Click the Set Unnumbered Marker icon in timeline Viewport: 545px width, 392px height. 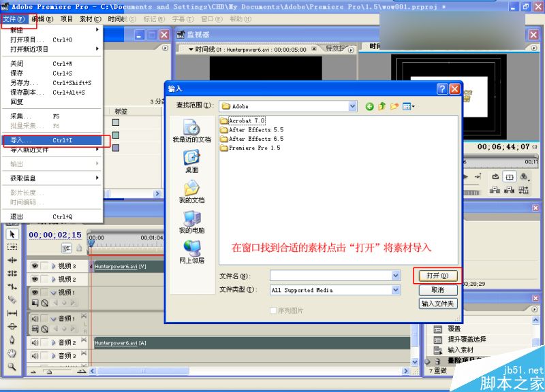[x=79, y=248]
